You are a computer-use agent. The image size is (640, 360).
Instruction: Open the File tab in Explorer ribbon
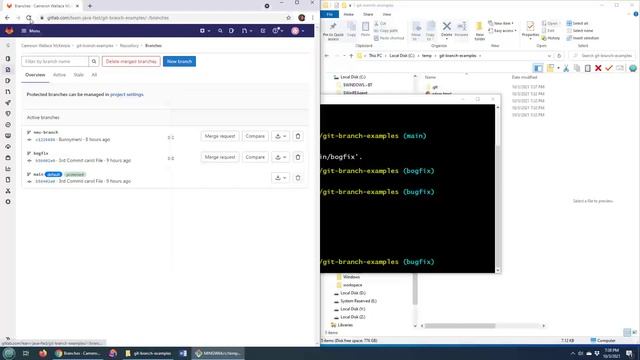click(329, 14)
